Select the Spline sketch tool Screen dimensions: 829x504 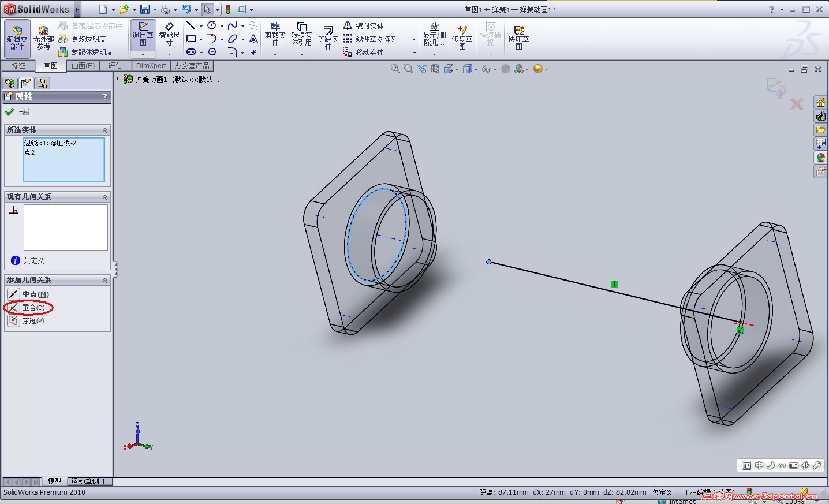(233, 25)
